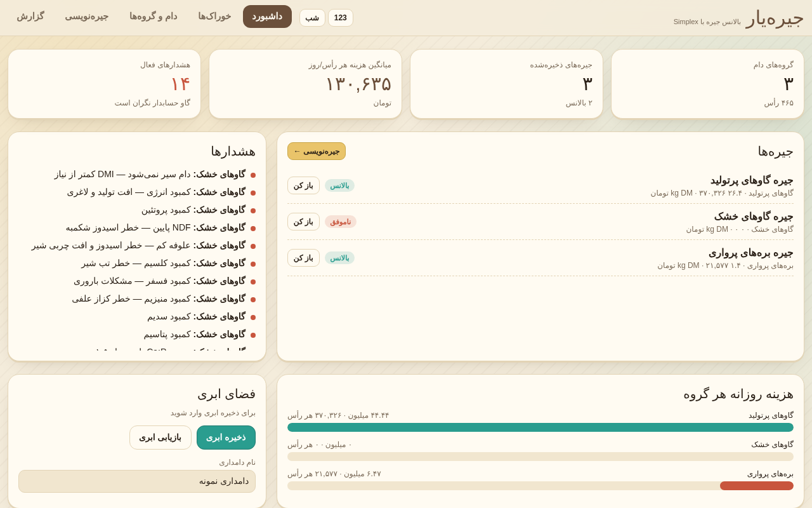
Task: Click the هزینه روزانه هر گروه heading
Action: point(738,394)
